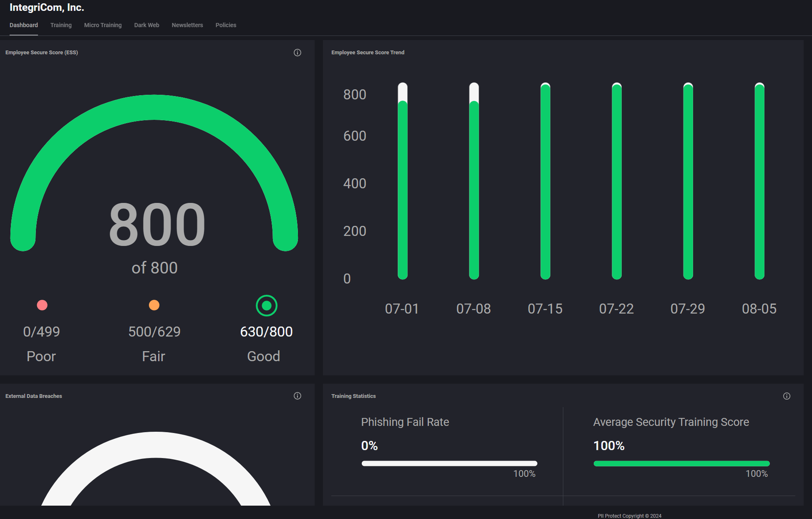This screenshot has height=519, width=812.
Task: Click the Training Statistics heading
Action: click(x=353, y=396)
